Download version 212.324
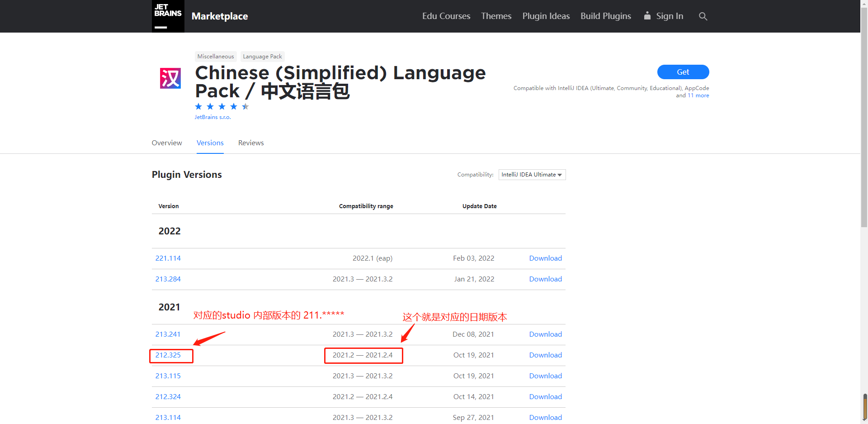 (546, 397)
